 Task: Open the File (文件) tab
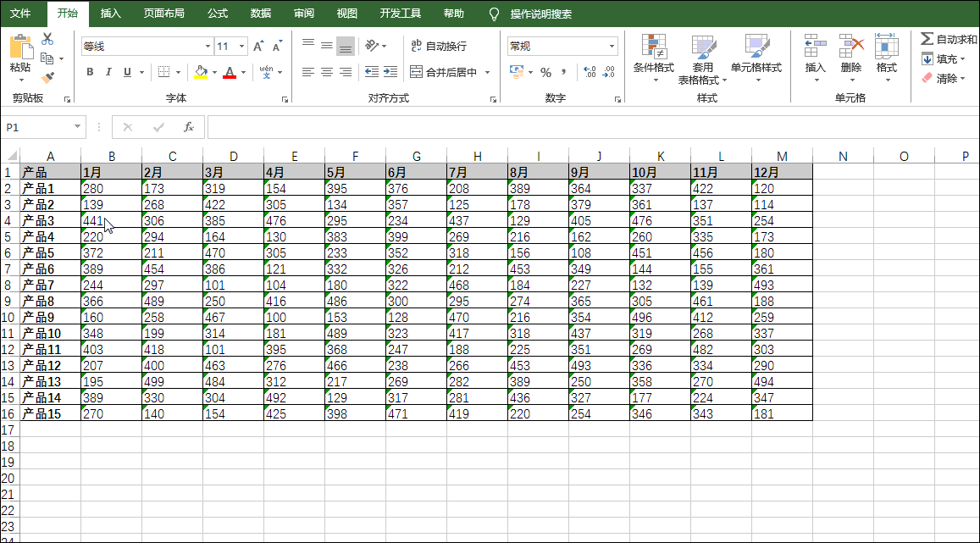click(x=20, y=14)
